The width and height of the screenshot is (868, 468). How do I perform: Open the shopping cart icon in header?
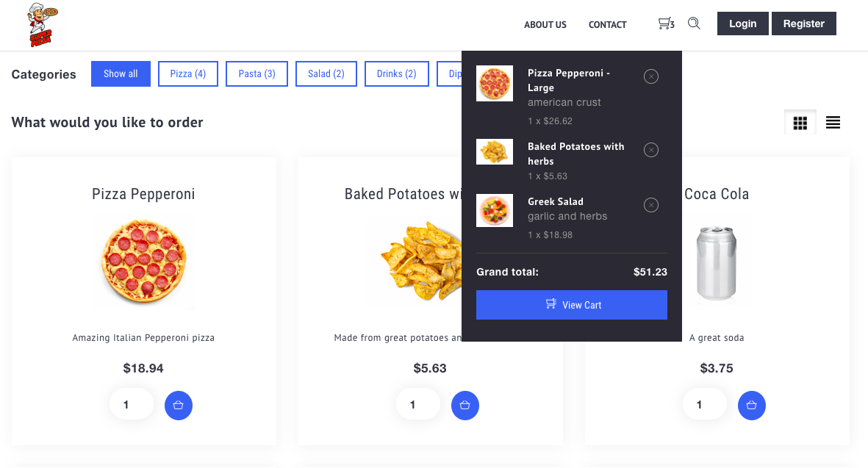point(666,24)
